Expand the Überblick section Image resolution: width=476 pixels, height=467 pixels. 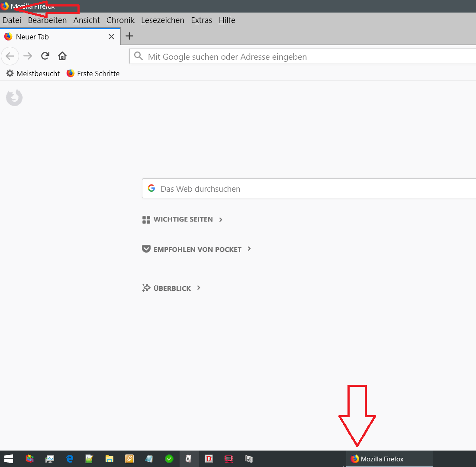(172, 288)
